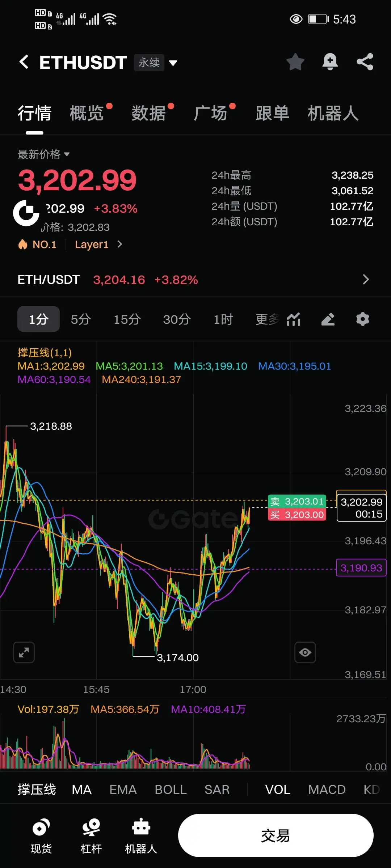This screenshot has width=391, height=868.
Task: Tap the 买 3,203.00 buy price tag
Action: pyautogui.click(x=297, y=514)
